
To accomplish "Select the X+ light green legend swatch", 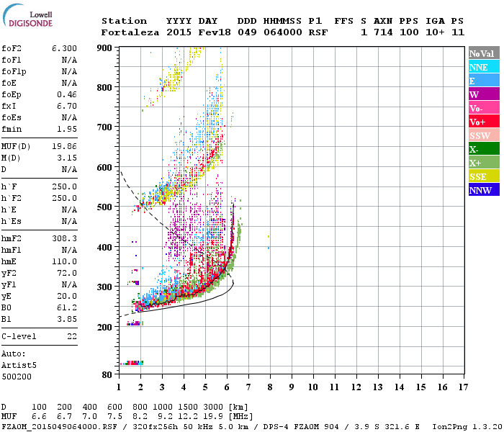I will [484, 162].
